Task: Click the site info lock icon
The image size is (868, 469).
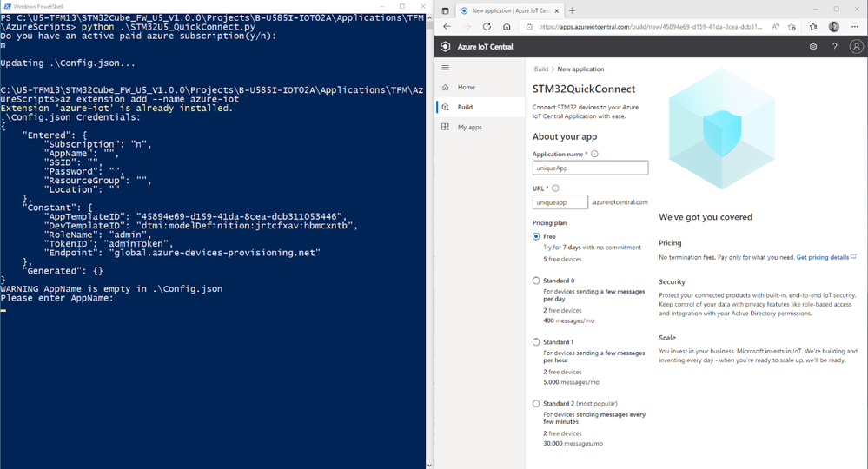Action: 529,27
